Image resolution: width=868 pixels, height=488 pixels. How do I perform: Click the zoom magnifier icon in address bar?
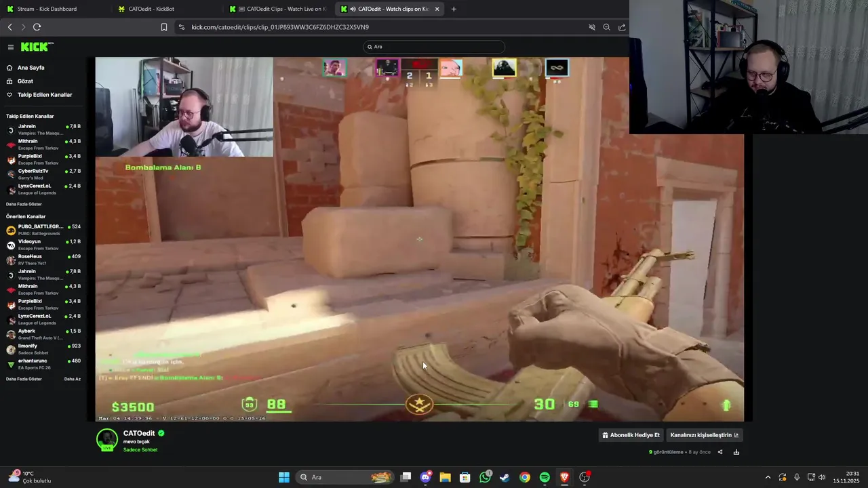pyautogui.click(x=606, y=27)
